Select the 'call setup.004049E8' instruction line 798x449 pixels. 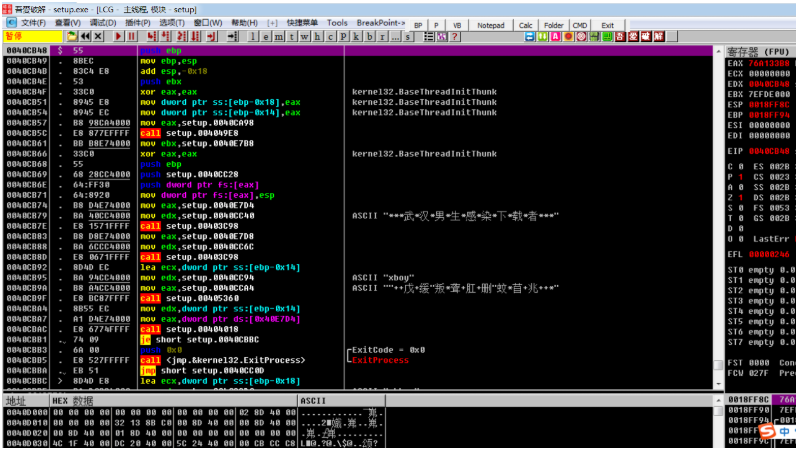pos(357,133)
